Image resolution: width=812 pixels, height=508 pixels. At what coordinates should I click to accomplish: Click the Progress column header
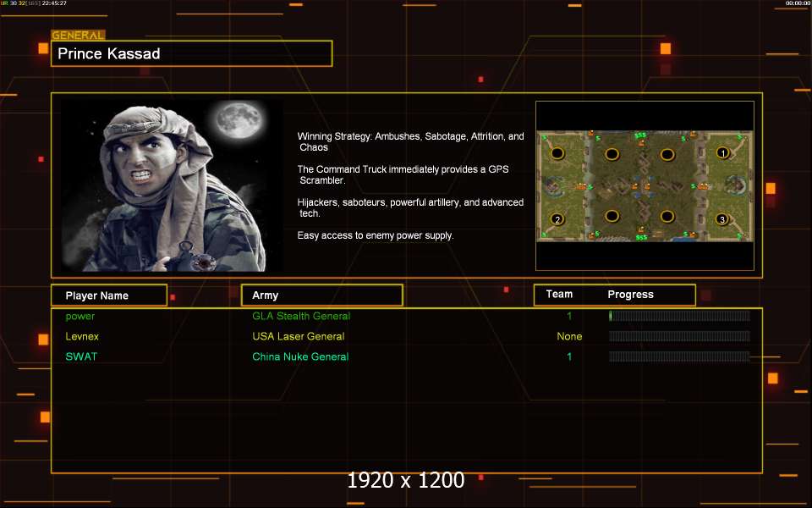tap(630, 295)
